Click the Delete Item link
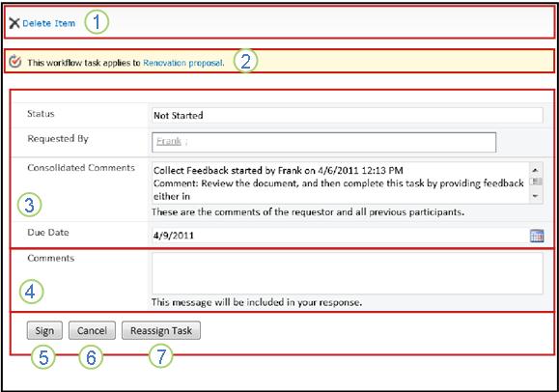 tap(49, 23)
